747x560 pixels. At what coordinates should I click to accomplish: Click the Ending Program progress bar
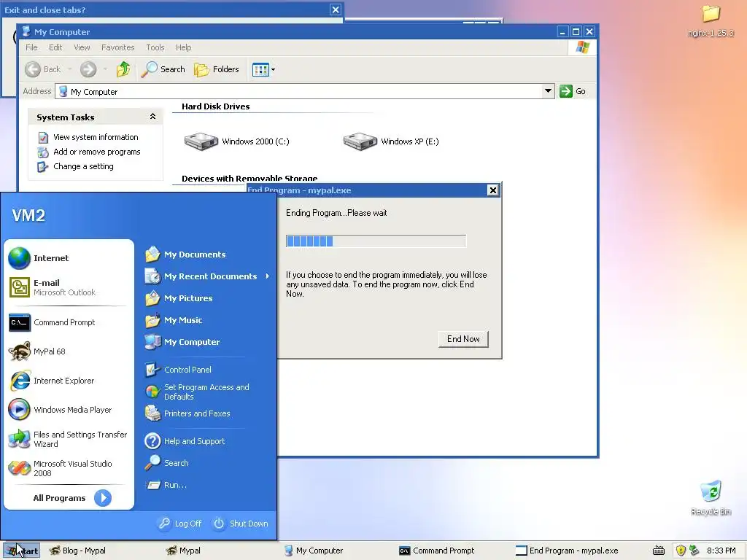pyautogui.click(x=376, y=241)
